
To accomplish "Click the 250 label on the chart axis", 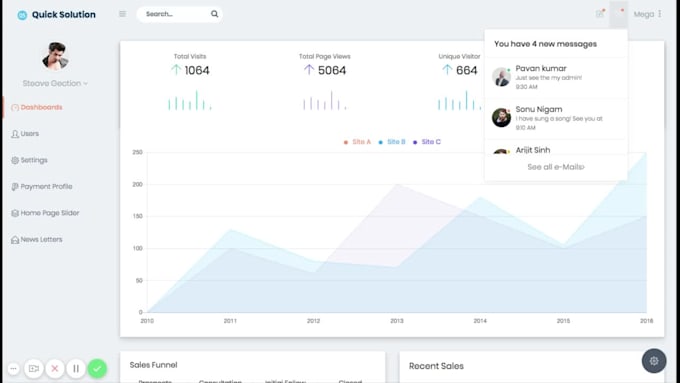I will (x=137, y=152).
